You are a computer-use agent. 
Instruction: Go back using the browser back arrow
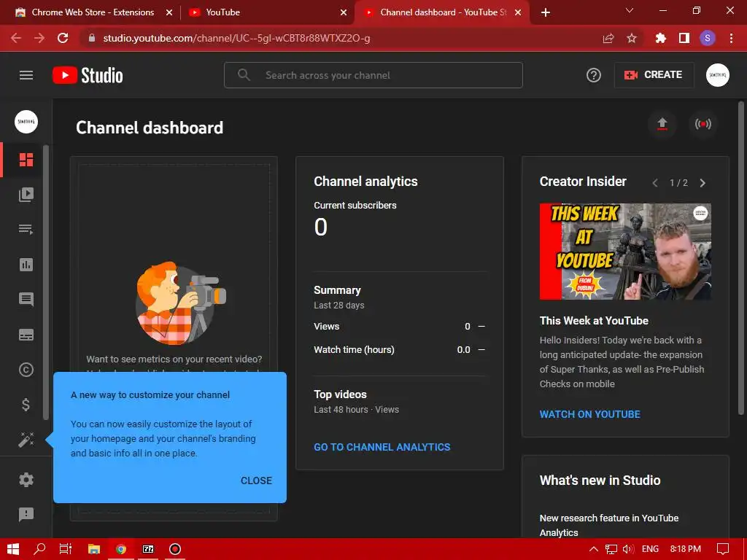(x=16, y=38)
